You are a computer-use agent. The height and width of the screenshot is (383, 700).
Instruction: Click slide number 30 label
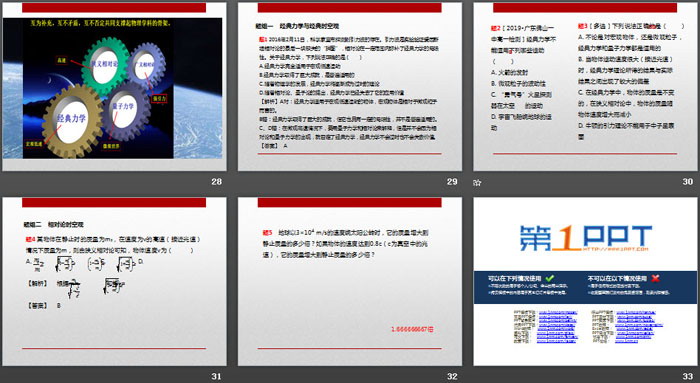coord(688,182)
